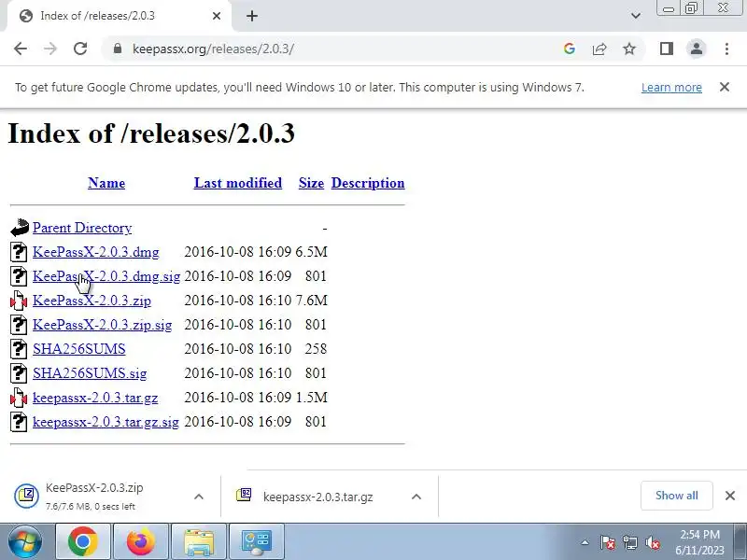Open KeePassX-2.0.3.zip.sig link
Screen dimensions: 747x560
click(x=102, y=325)
